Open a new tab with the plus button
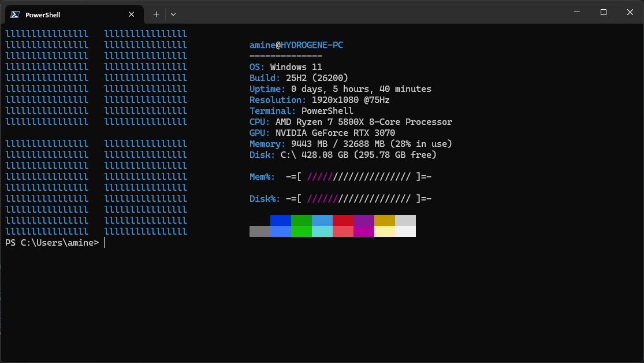The image size is (644, 363). 156,14
